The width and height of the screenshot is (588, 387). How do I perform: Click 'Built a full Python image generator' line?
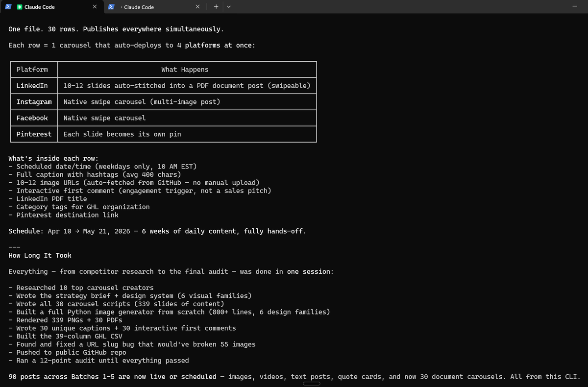click(x=169, y=312)
